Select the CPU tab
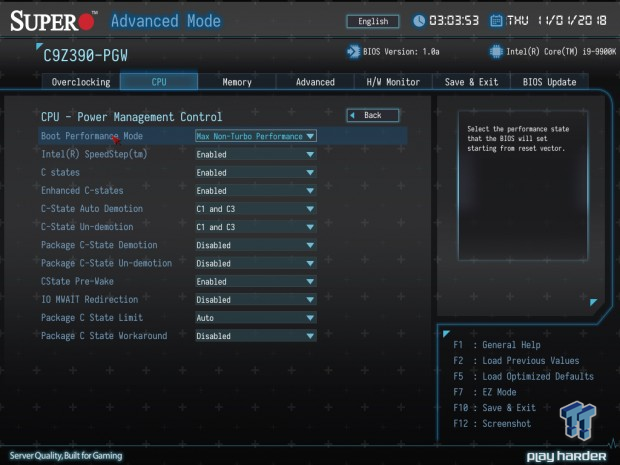Image resolution: width=620 pixels, height=465 pixels. coord(159,82)
